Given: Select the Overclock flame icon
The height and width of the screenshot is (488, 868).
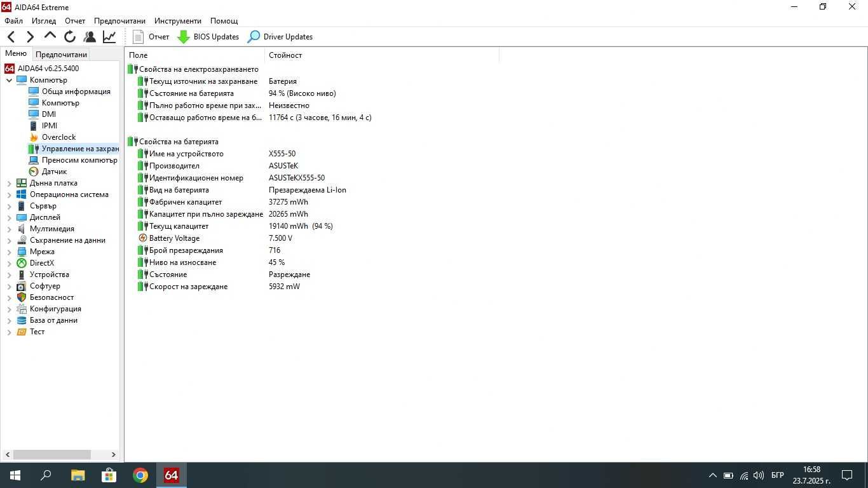Looking at the screenshot, I should click(34, 137).
